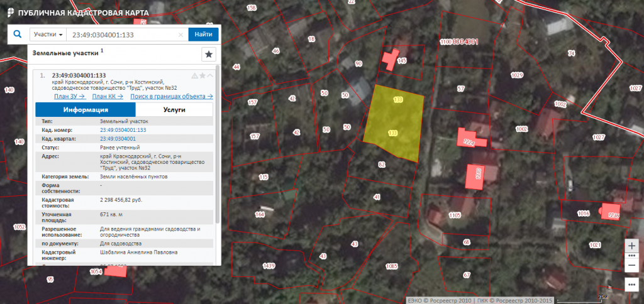Zoom in the map with plus
The image size is (644, 304).
click(632, 245)
